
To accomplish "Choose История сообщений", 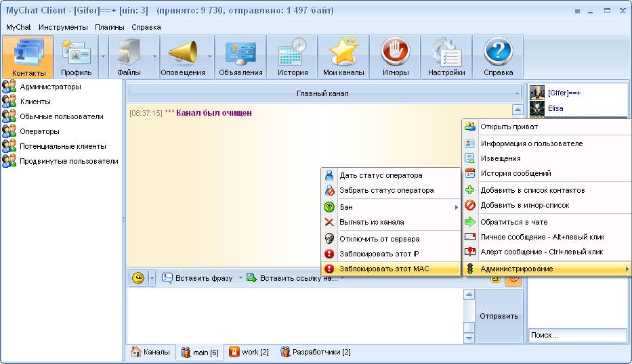I will 547,173.
